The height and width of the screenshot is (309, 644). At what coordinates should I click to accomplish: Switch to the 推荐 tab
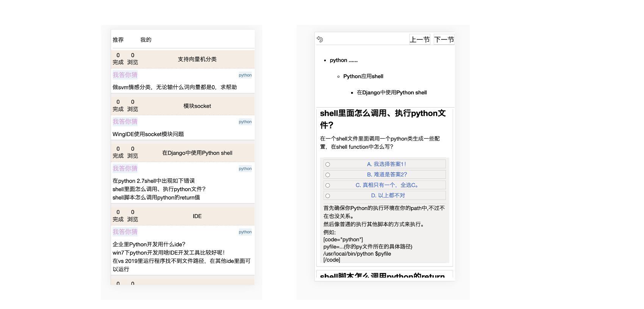tap(118, 40)
